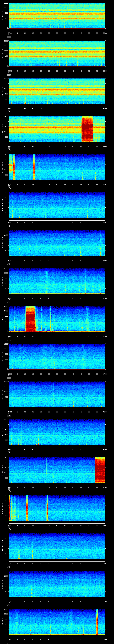
Task: Click the 41:00 end label of 0:40:00 panel
Action: click(x=105, y=147)
